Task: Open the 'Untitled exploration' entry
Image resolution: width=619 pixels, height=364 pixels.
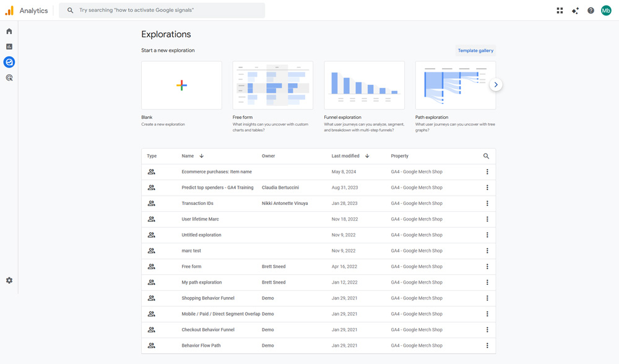Action: [201, 235]
